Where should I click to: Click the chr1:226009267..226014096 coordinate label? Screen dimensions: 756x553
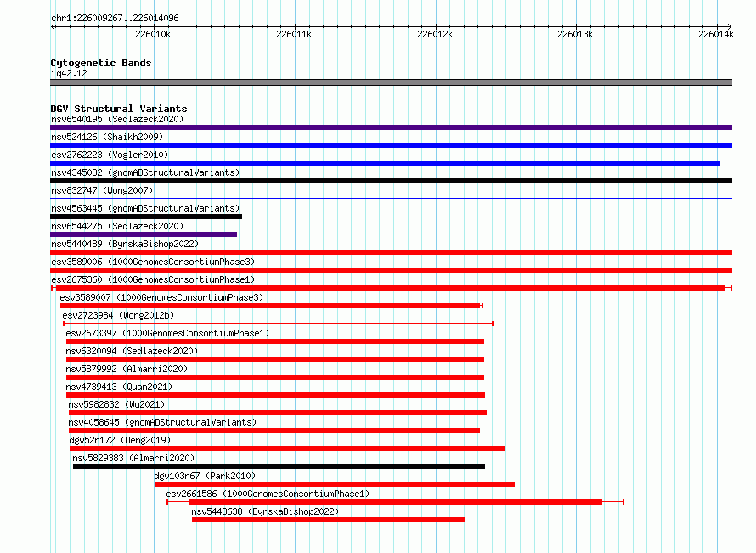click(115, 18)
